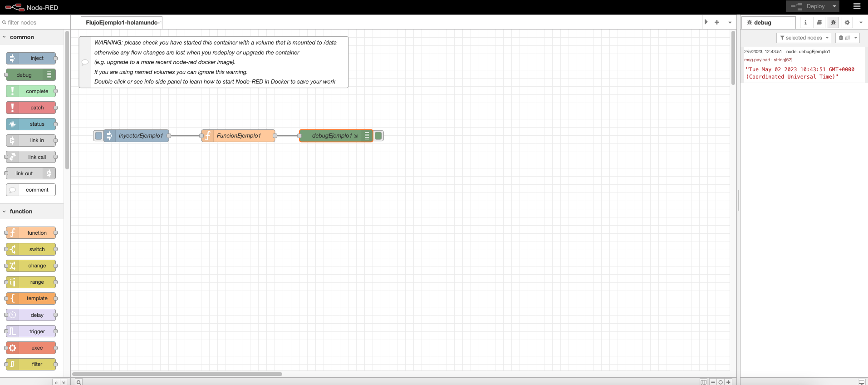
Task: Open the Deploy options dropdown arrow
Action: coord(834,6)
